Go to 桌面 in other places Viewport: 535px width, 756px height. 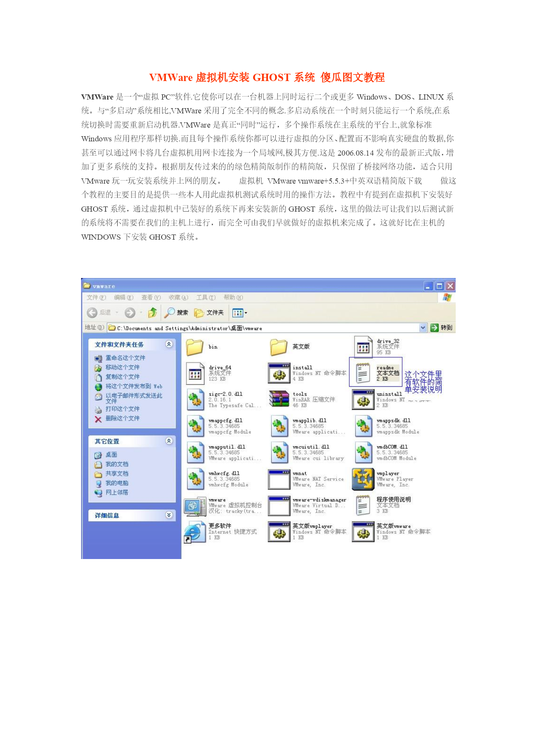111,455
